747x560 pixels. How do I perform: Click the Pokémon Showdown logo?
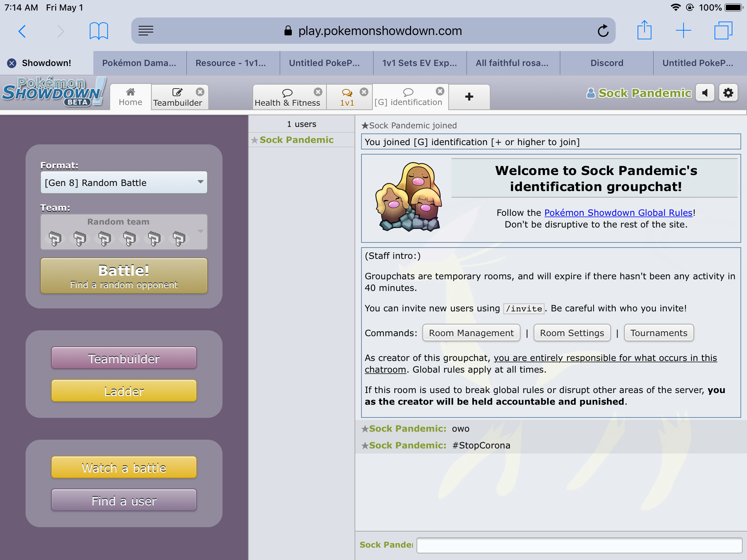(x=54, y=92)
